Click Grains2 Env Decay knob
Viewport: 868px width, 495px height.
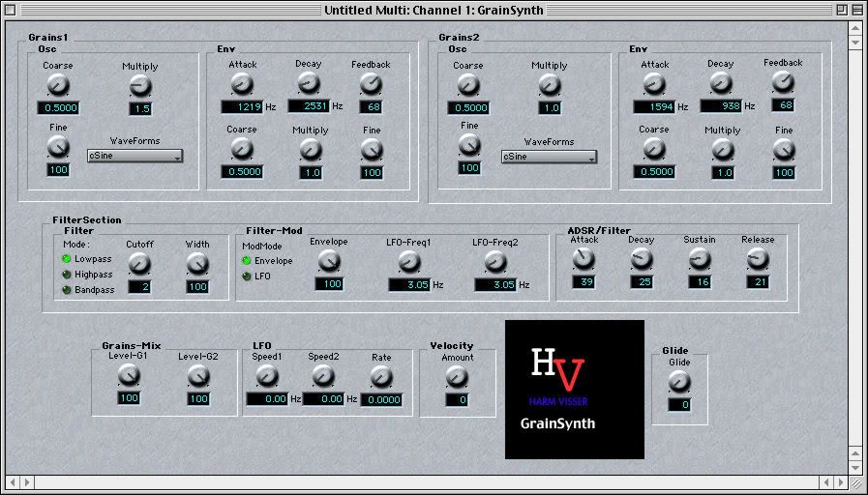(x=721, y=83)
